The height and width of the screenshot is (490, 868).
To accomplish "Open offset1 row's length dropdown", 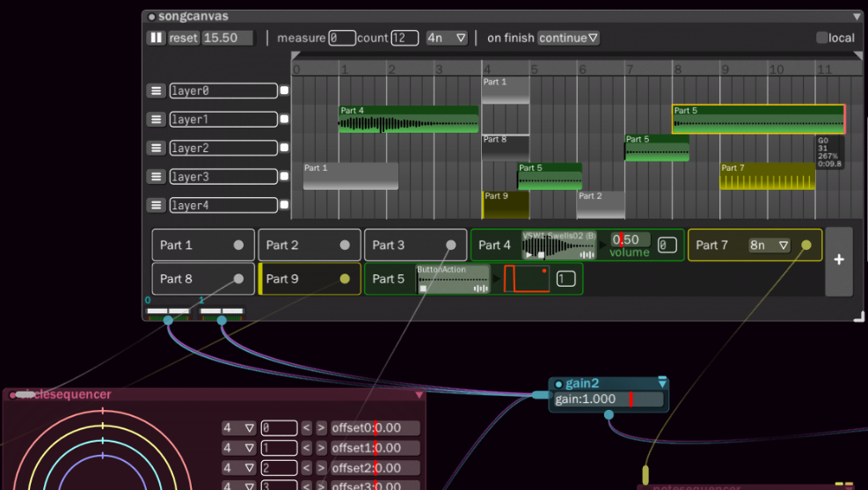I will click(238, 448).
